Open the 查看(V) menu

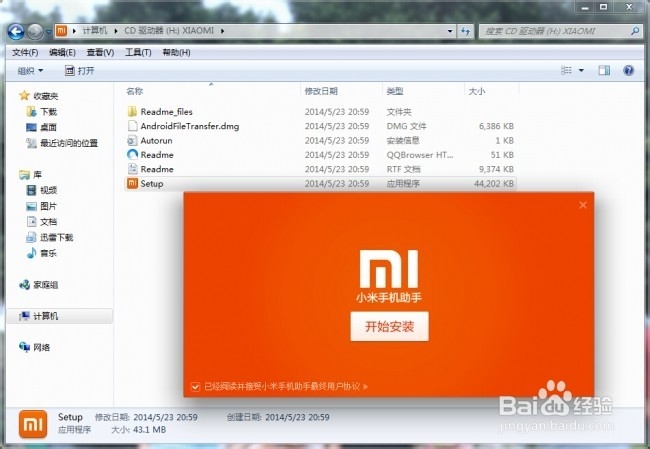coord(100,53)
